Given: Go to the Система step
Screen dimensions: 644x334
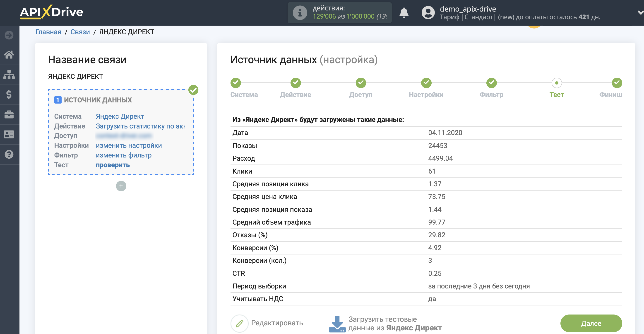Looking at the screenshot, I should click(x=236, y=83).
